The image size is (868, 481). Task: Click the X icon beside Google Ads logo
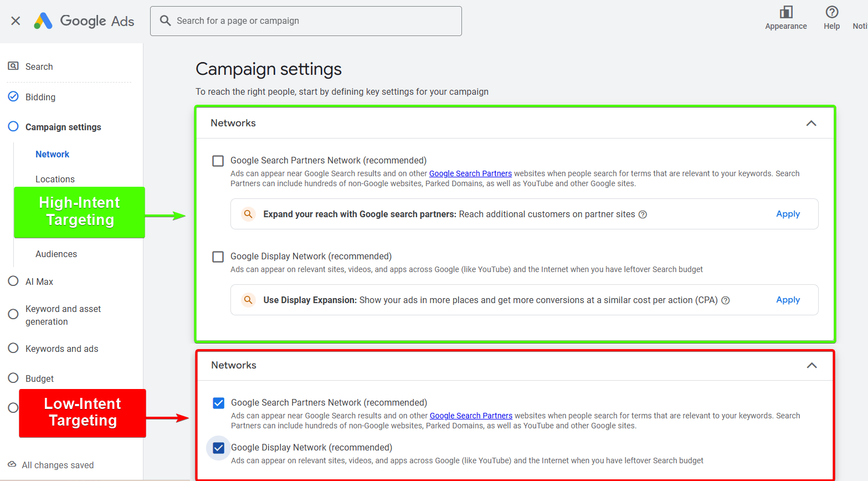coord(16,21)
